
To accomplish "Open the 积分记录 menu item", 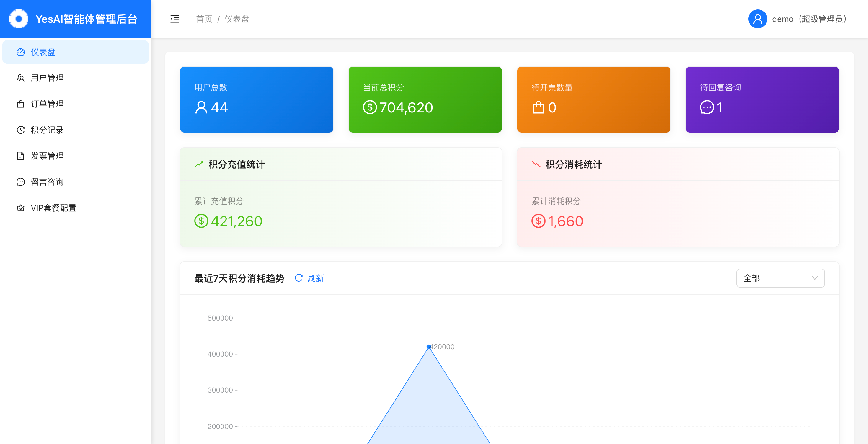I will pos(76,130).
